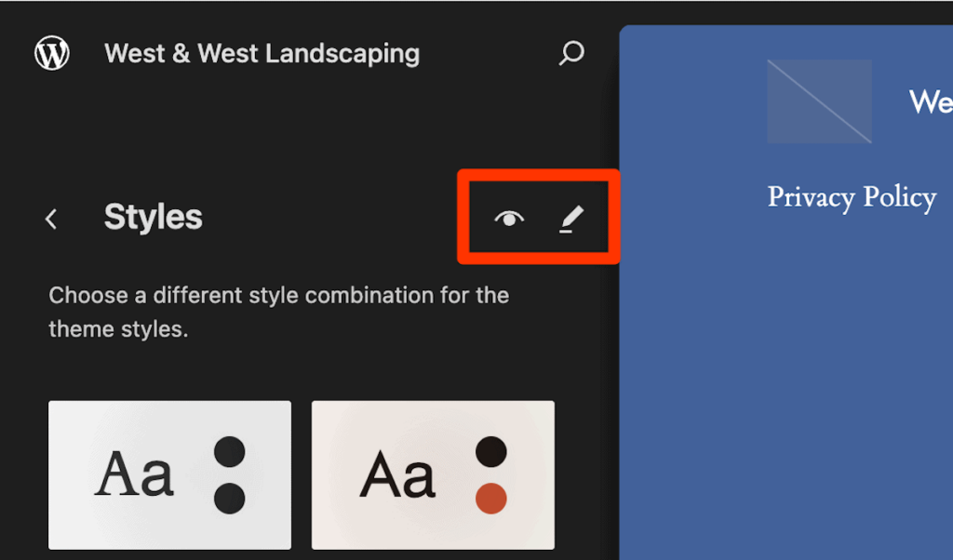Toggle the Style Book with the eye icon
This screenshot has height=560, width=953.
(507, 218)
